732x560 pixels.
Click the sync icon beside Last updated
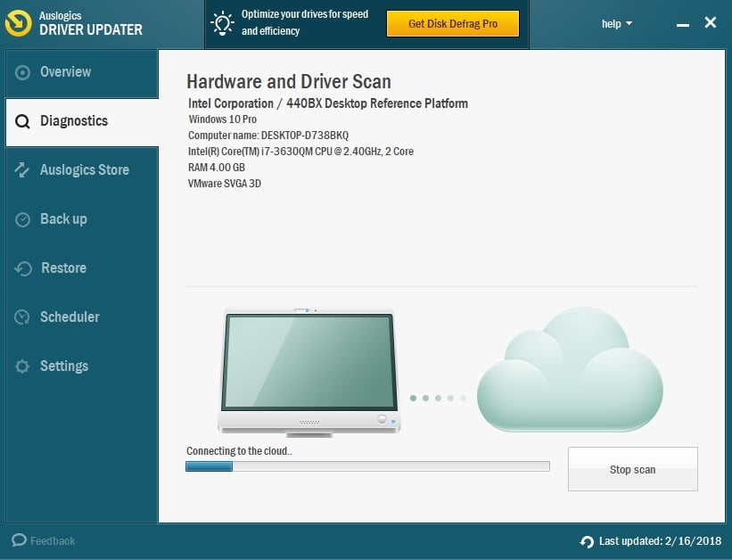[x=588, y=541]
